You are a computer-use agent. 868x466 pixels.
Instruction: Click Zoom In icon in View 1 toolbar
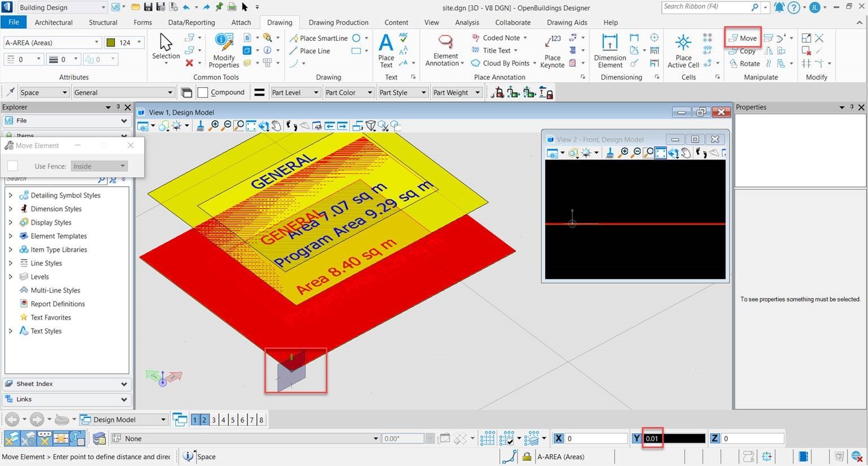[214, 126]
